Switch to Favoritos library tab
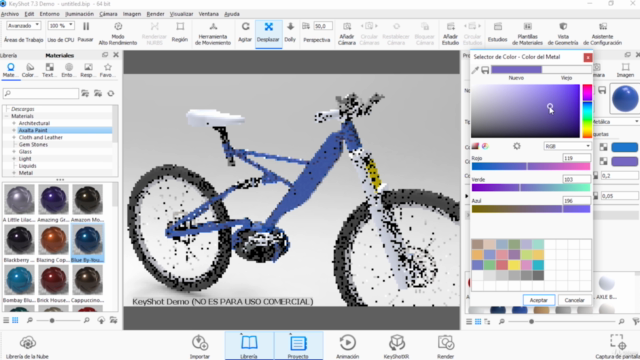This screenshot has width=640, height=360. pyautogui.click(x=108, y=70)
